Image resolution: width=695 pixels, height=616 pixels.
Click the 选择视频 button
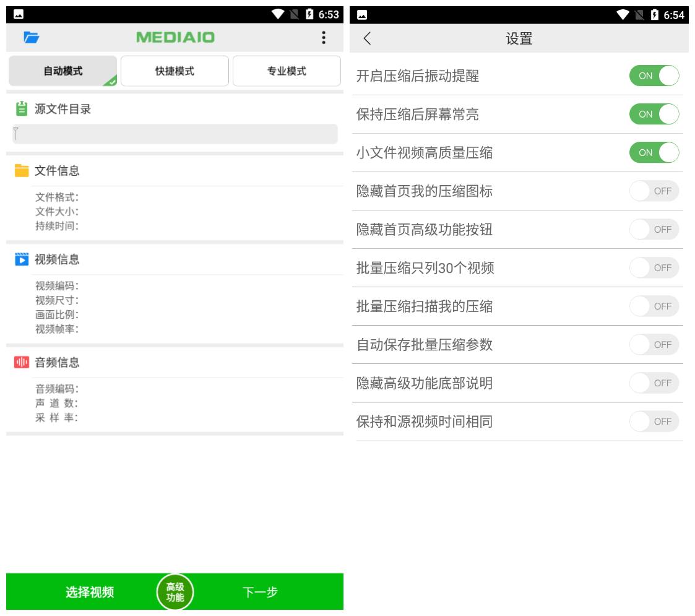[x=90, y=592]
